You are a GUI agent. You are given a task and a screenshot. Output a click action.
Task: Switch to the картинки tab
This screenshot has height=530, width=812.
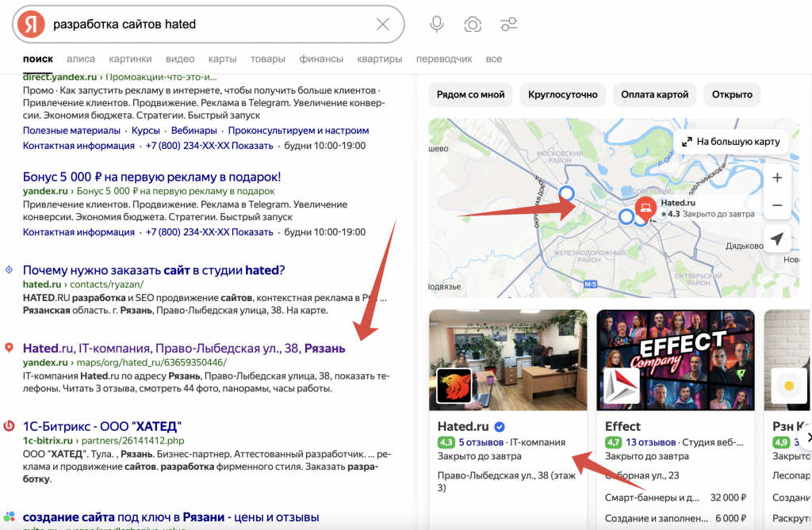[x=130, y=59]
